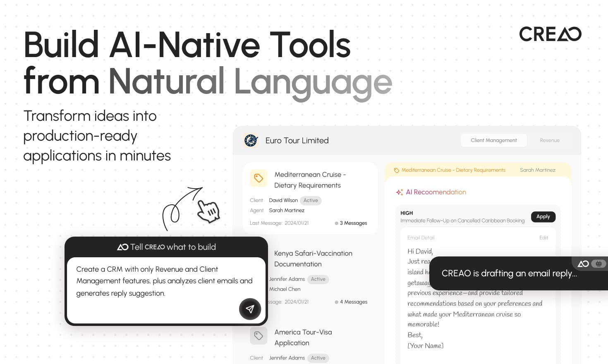This screenshot has width=608, height=364.
Task: Click the yellow tag icon on Mediterranean Cruise card
Action: tap(259, 178)
